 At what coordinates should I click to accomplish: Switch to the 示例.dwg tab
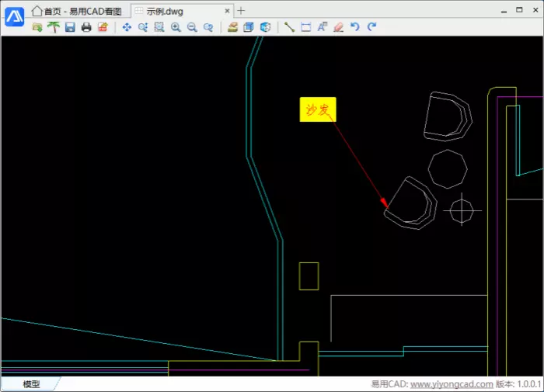tap(164, 11)
